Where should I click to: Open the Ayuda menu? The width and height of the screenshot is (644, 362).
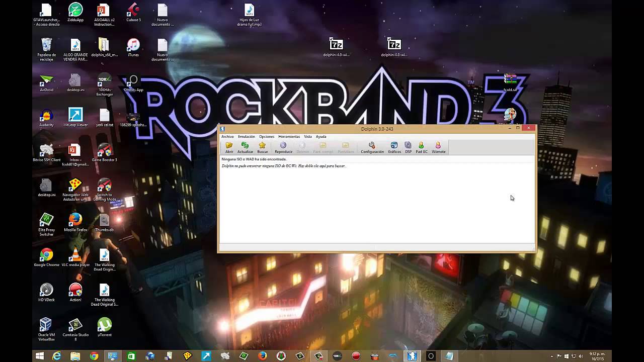click(321, 137)
